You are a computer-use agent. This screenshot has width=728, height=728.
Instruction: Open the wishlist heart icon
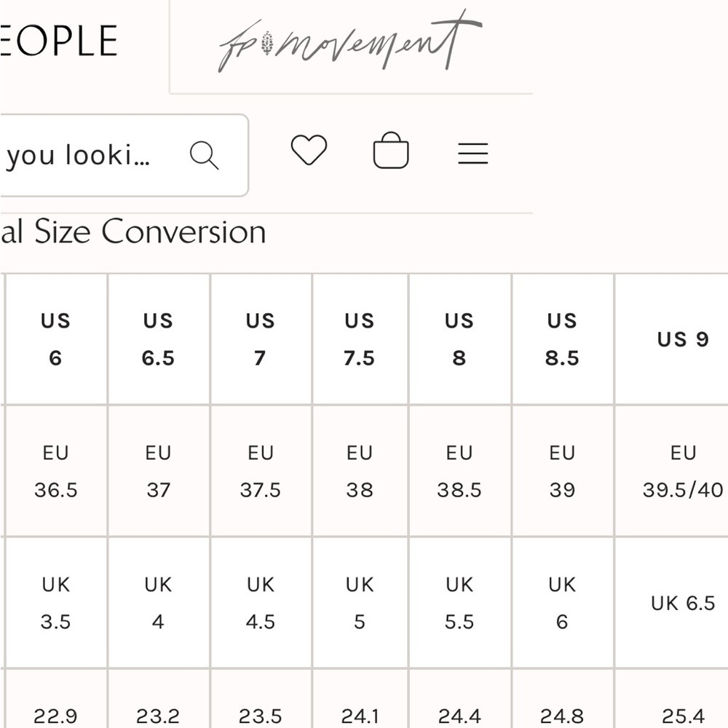point(309,149)
